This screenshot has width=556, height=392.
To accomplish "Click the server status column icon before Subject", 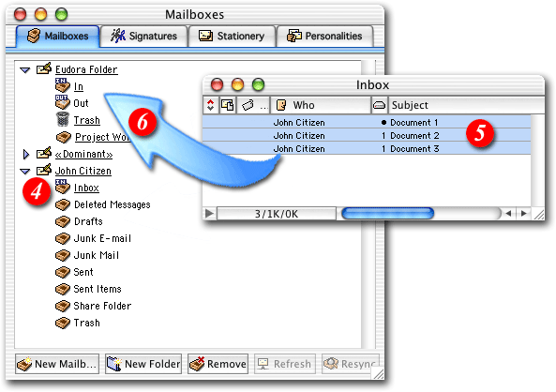I will (379, 105).
